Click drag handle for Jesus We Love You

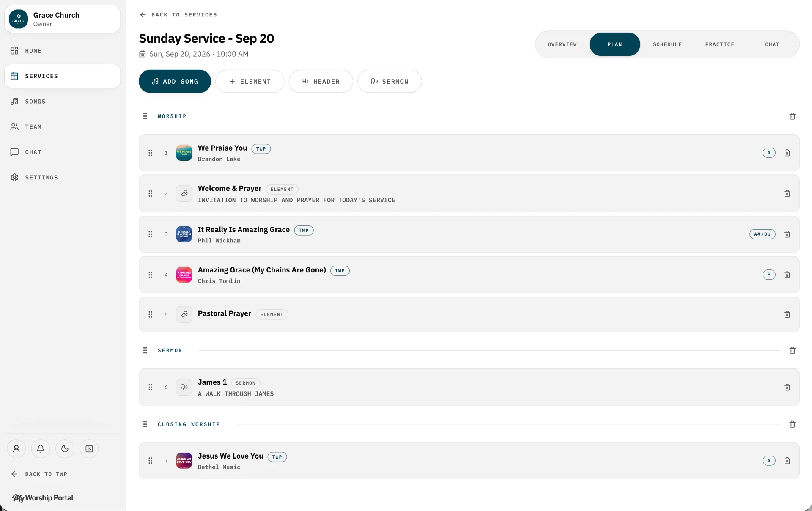[x=150, y=461]
